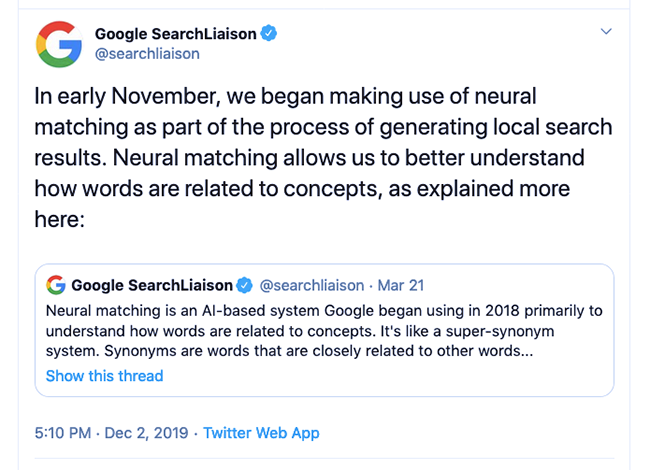Open the top Google SearchLiaison display name
This screenshot has height=470, width=650.
[176, 34]
